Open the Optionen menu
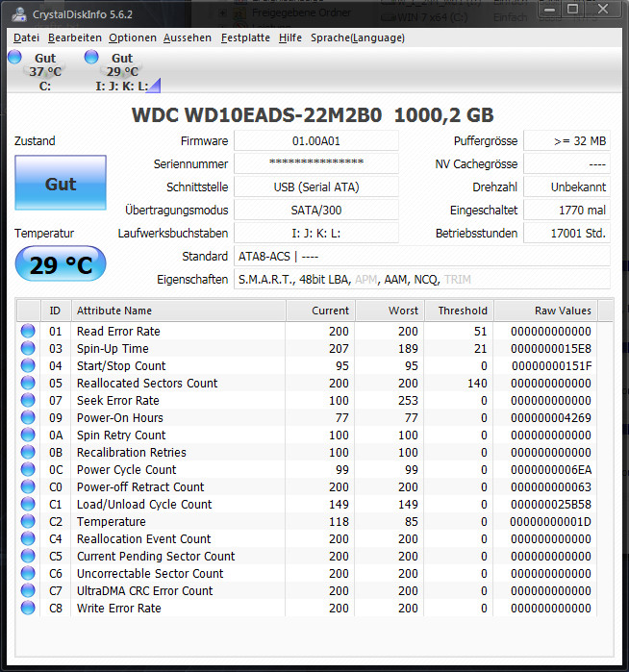 click(x=133, y=38)
